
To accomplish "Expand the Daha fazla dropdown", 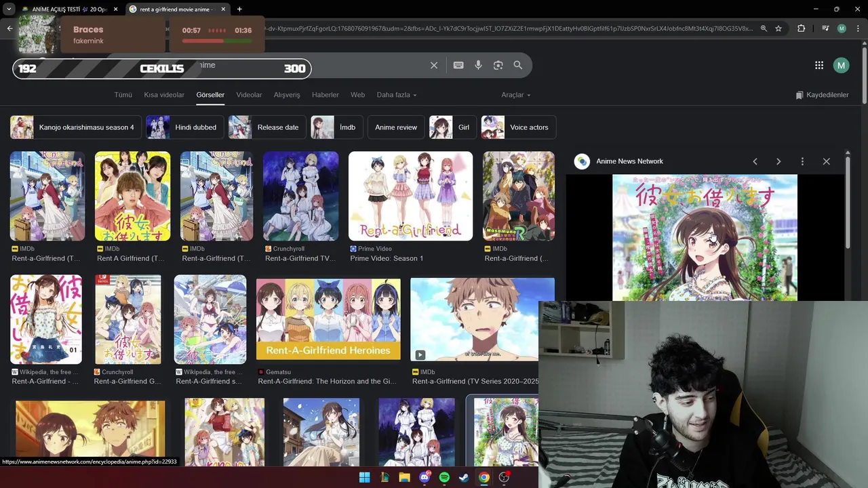I will 397,95.
